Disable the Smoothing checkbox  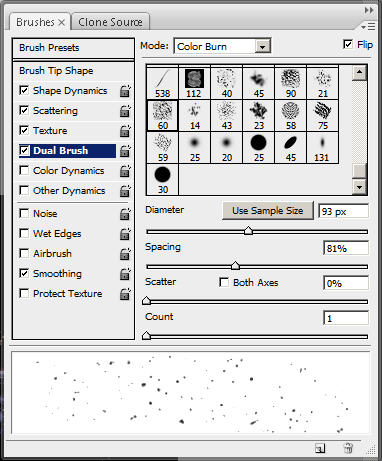(x=24, y=273)
